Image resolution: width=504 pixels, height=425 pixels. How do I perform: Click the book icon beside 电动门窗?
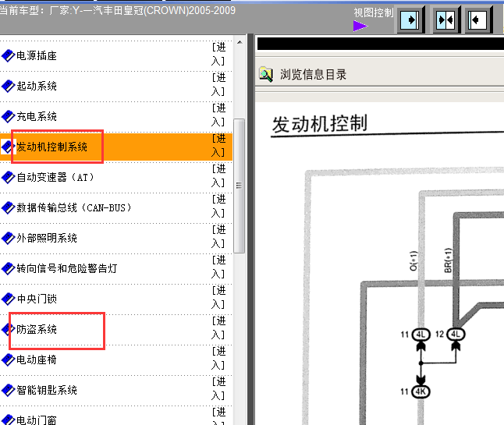point(8,420)
